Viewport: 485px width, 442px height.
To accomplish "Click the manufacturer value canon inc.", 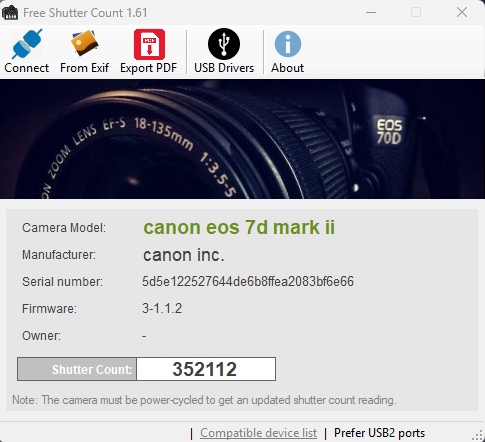I will [183, 255].
